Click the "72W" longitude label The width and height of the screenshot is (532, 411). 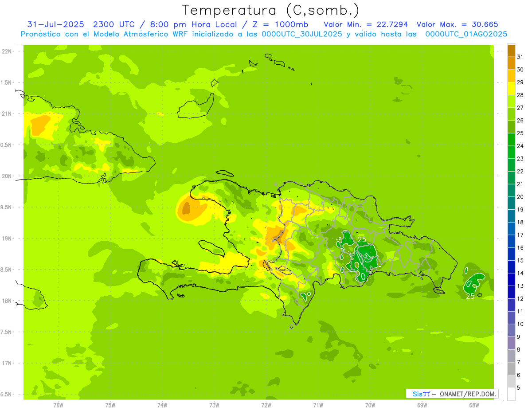[x=266, y=405]
